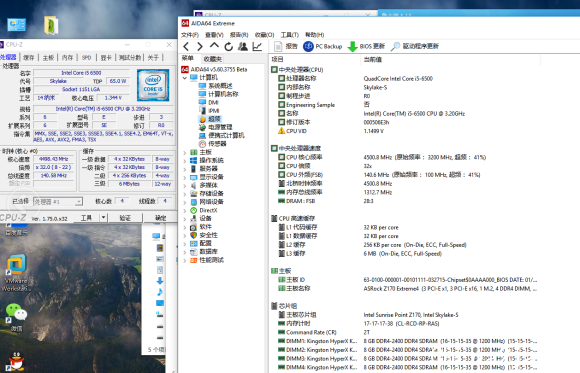
Task: Open the 收藏(O) menu in AIDA64
Action: click(x=264, y=35)
